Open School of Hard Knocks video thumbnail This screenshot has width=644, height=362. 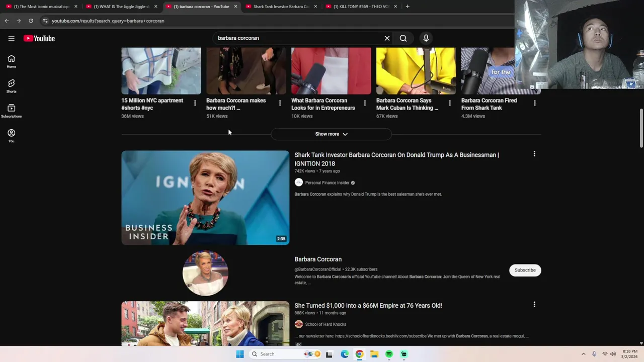[205, 324]
